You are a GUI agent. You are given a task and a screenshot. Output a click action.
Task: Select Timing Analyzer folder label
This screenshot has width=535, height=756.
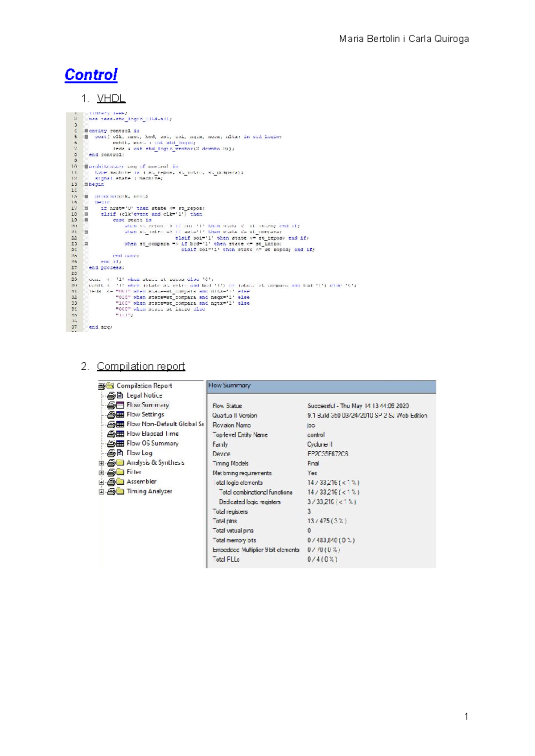pyautogui.click(x=149, y=491)
